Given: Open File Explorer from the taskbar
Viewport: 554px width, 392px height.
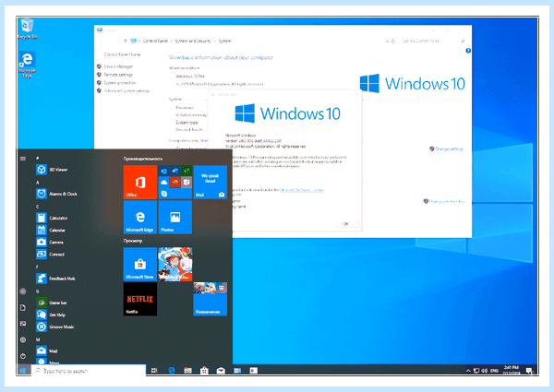Looking at the screenshot, I should 187,371.
